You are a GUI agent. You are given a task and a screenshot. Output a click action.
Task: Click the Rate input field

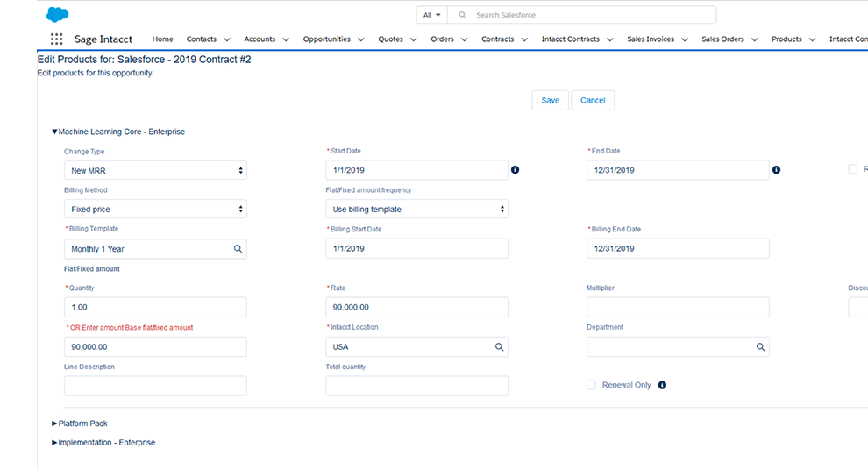point(416,308)
